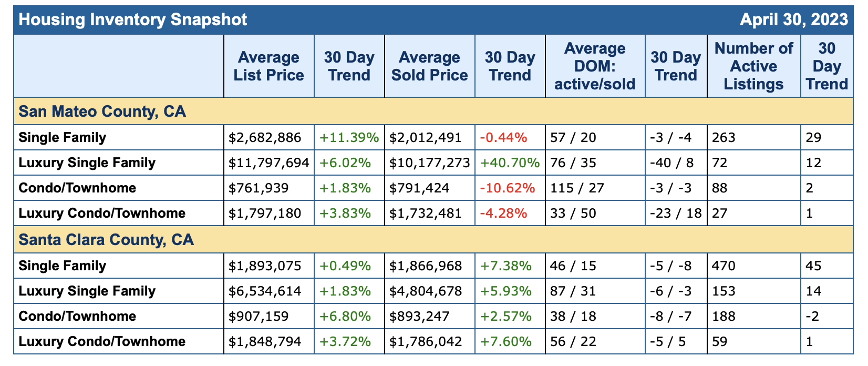The height and width of the screenshot is (366, 868).
Task: Click the +7.38% sold price trend
Action: click(x=505, y=266)
